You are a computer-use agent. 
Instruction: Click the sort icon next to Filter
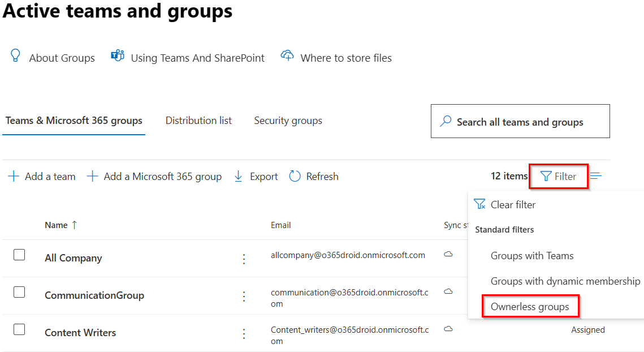pyautogui.click(x=596, y=175)
